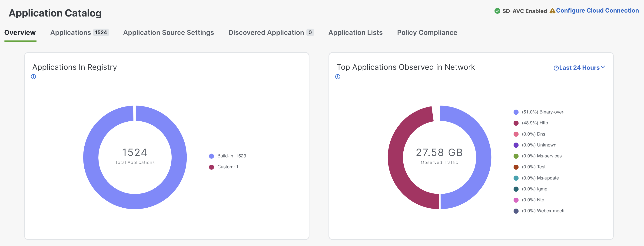Viewport: 644px width, 246px height.
Task: Toggle the Http legend entry
Action: coord(534,123)
